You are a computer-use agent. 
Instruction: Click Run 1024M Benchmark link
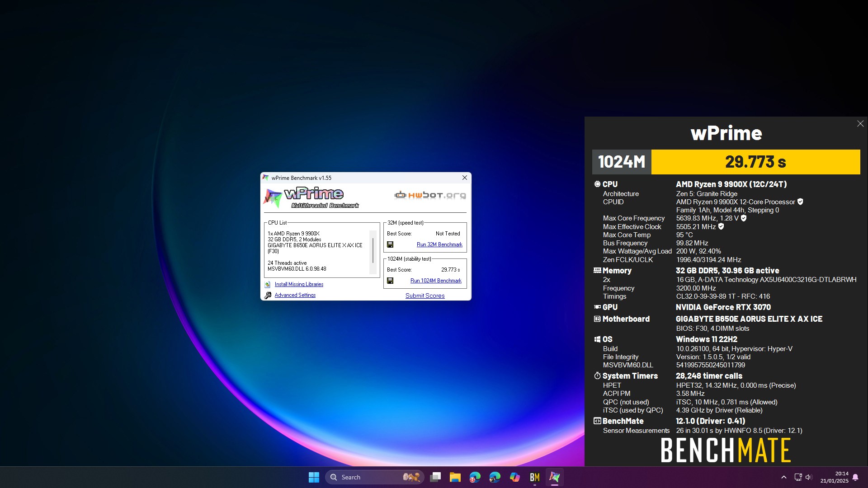pyautogui.click(x=436, y=281)
